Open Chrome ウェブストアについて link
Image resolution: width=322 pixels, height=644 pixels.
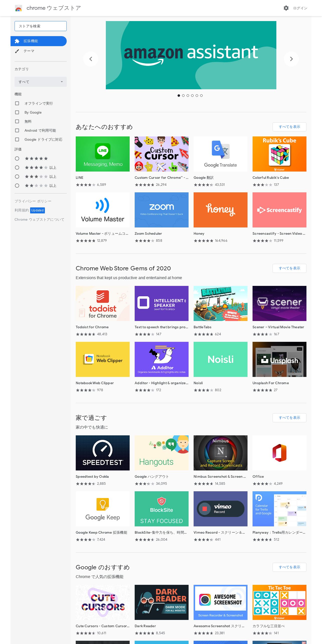39,219
